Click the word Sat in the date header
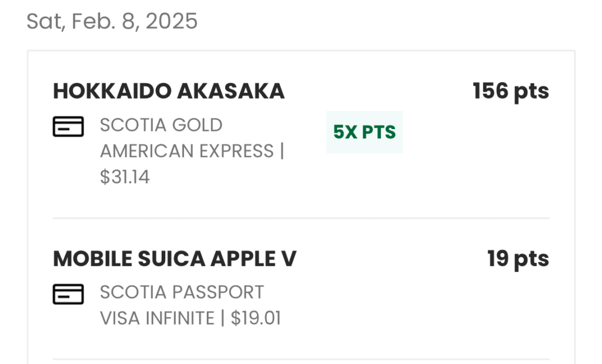The height and width of the screenshot is (364, 602). tap(44, 22)
